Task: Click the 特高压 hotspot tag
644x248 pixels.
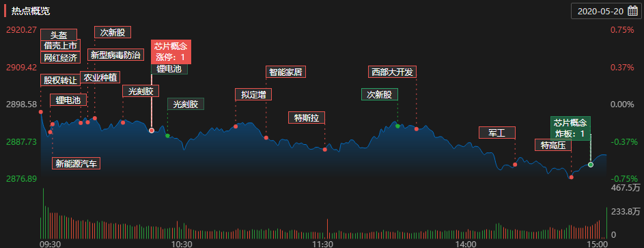Action: coord(553,145)
